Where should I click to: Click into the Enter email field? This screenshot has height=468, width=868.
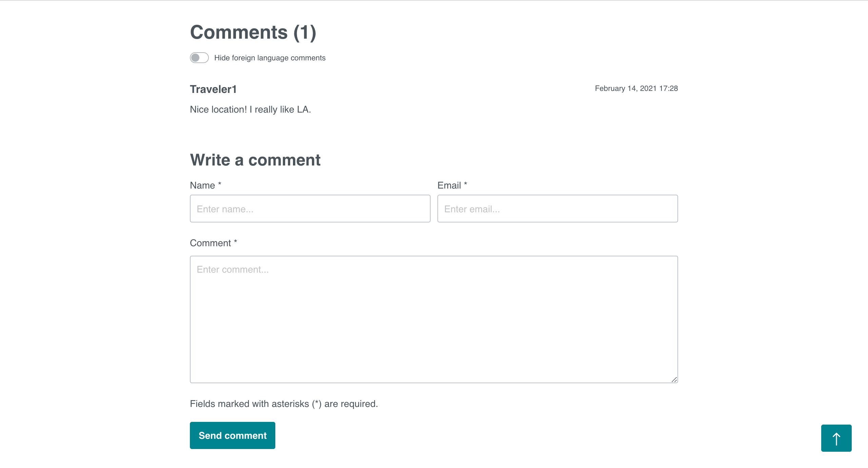[557, 209]
